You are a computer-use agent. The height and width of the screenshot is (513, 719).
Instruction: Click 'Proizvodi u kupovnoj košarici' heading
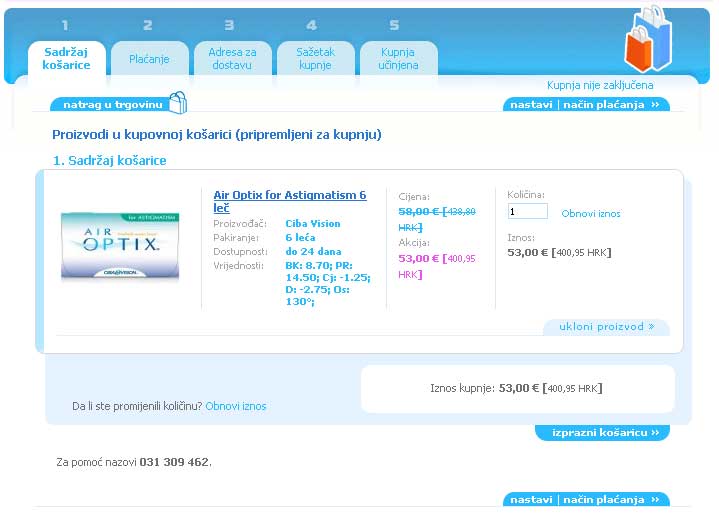click(216, 135)
